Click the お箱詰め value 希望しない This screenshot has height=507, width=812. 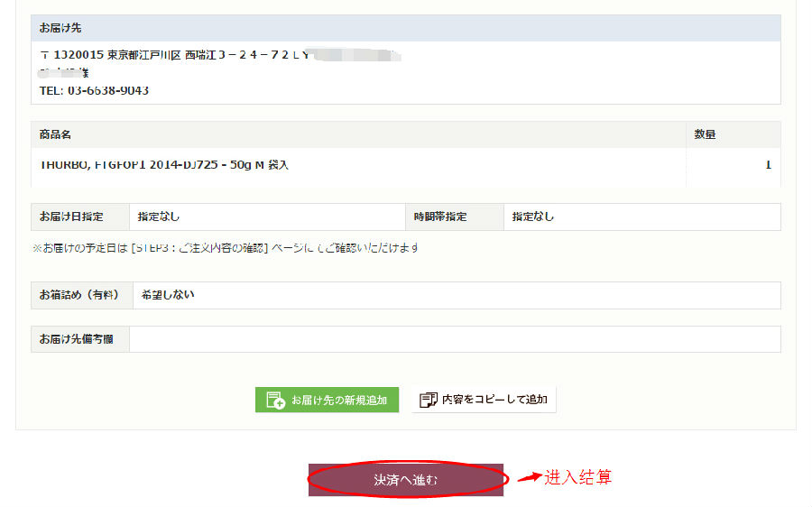tap(168, 295)
